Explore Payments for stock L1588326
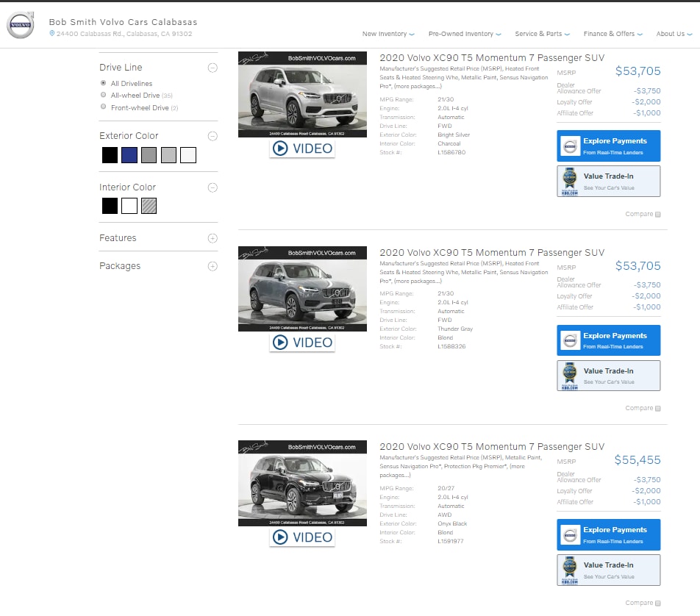Viewport: 700px width, 616px height. (609, 340)
